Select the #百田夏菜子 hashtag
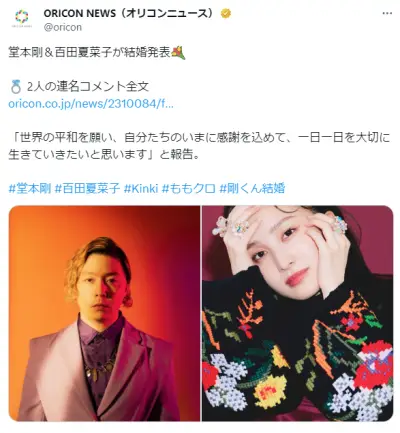The height and width of the screenshot is (433, 400). click(87, 189)
